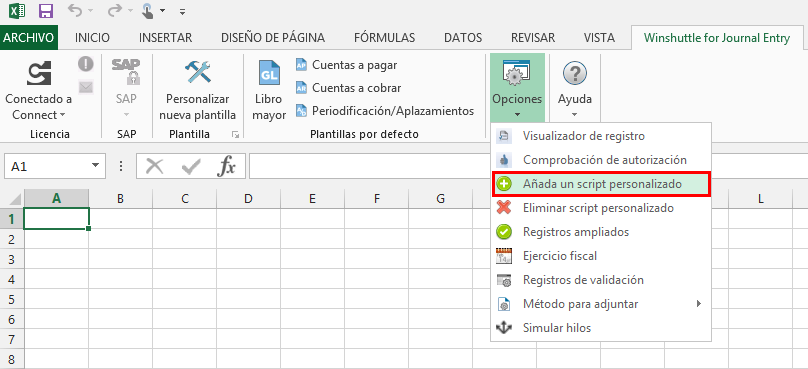
Task: Open the Plantilla group dialog launcher
Action: click(x=235, y=135)
